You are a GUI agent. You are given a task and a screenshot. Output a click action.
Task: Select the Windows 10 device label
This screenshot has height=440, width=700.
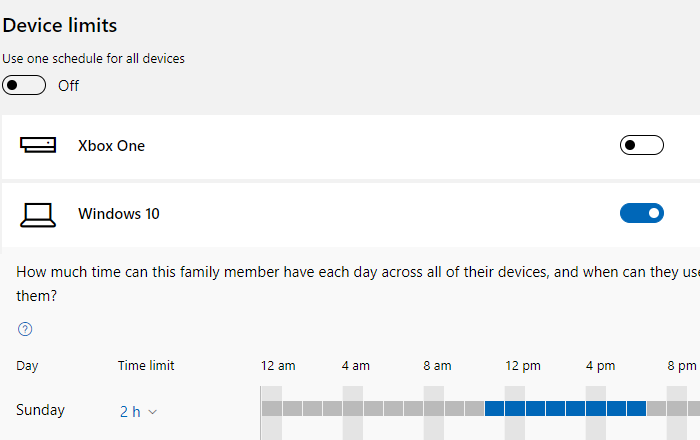tap(118, 214)
